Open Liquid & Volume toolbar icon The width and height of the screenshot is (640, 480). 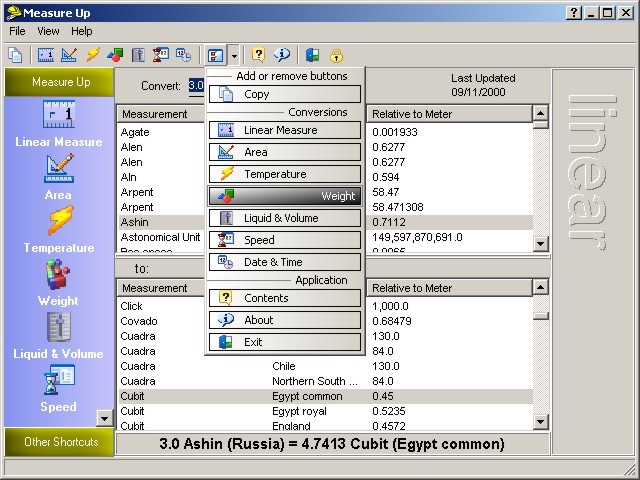pos(138,55)
